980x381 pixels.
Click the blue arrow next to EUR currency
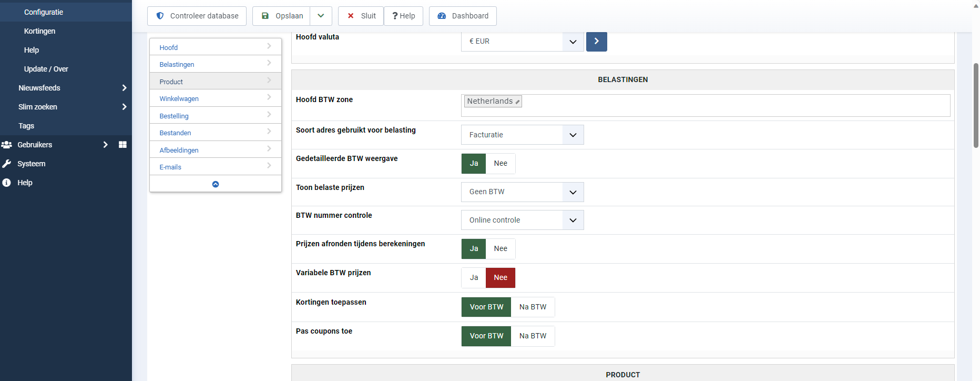596,41
